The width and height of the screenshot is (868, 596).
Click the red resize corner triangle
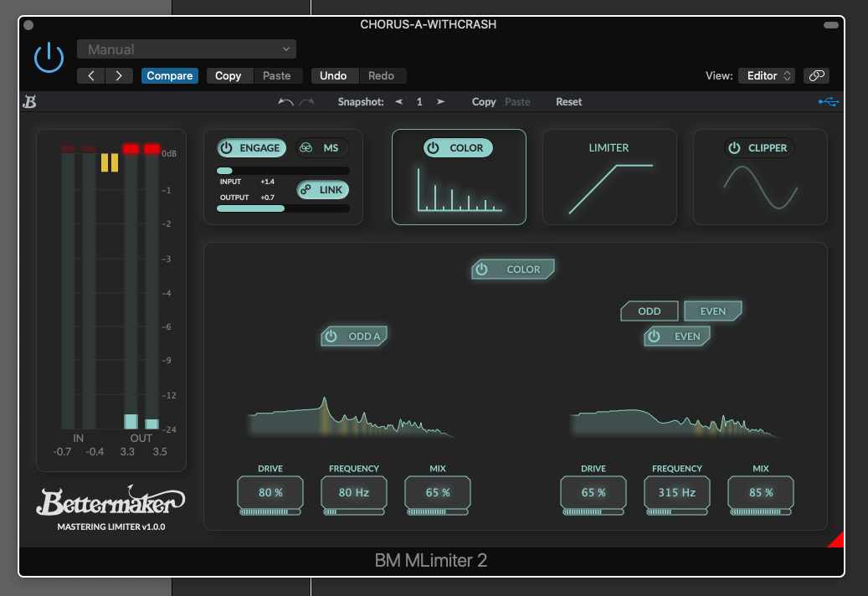[x=837, y=540]
